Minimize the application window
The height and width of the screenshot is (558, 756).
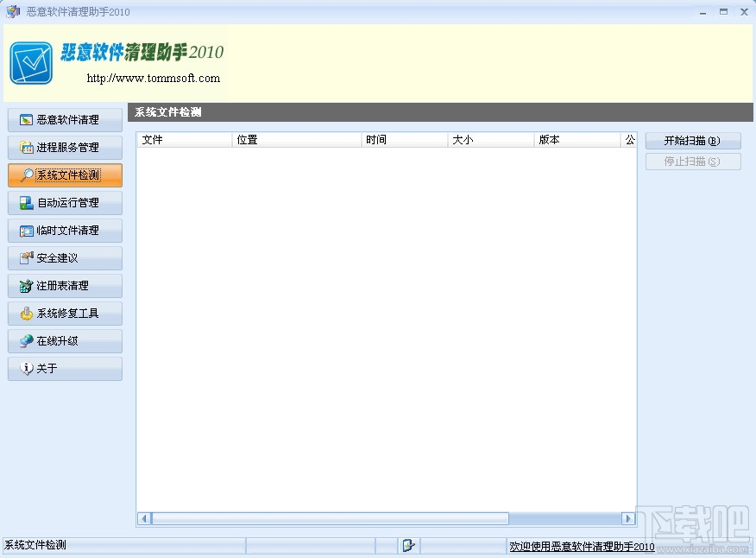(703, 12)
